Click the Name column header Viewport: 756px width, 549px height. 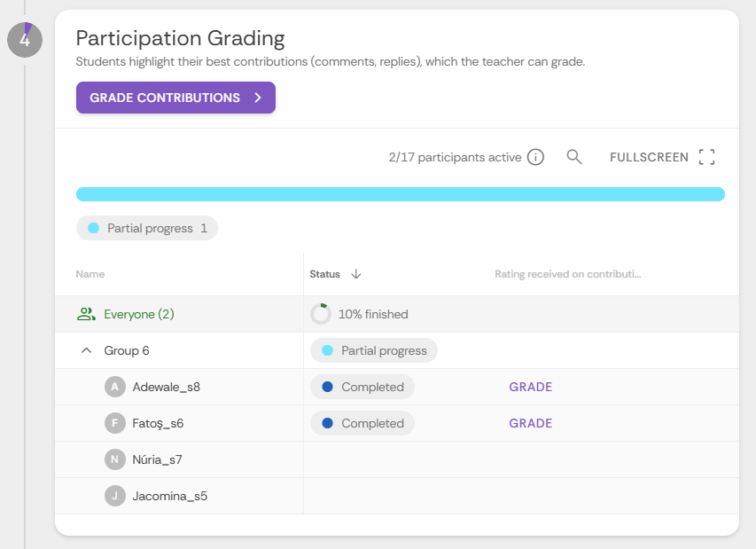click(x=90, y=274)
